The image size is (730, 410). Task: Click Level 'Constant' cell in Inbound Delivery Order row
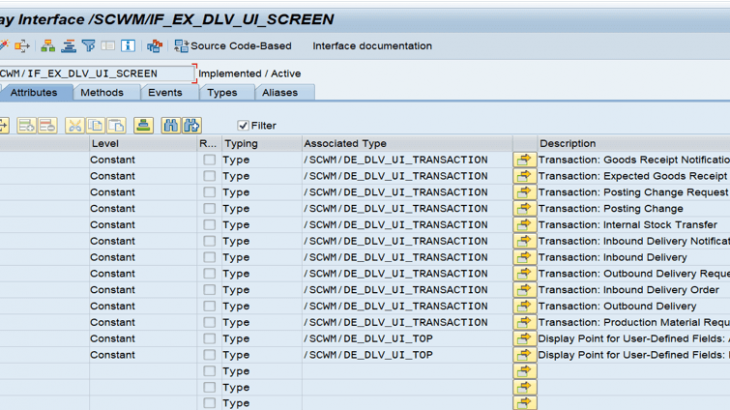tap(143, 290)
